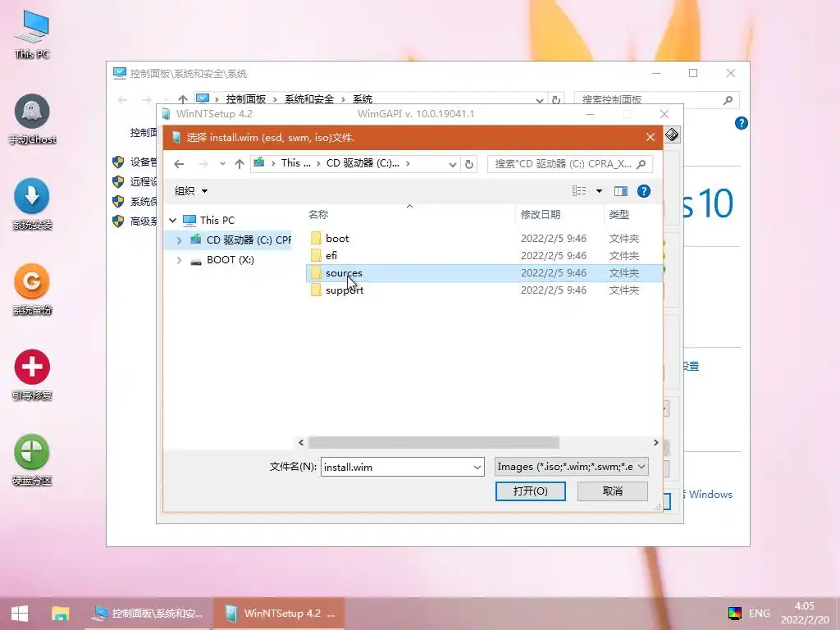Open Control Panel address history dropdown
840x630 pixels.
pyautogui.click(x=540, y=99)
